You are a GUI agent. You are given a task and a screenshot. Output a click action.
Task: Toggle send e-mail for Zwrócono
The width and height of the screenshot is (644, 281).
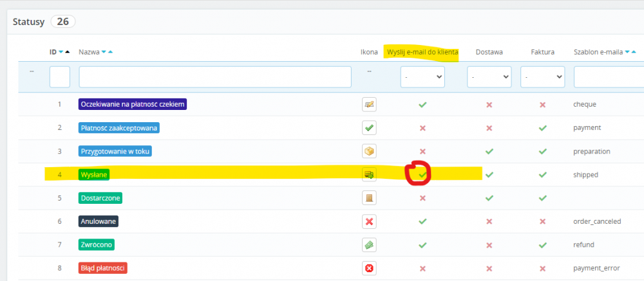422,245
